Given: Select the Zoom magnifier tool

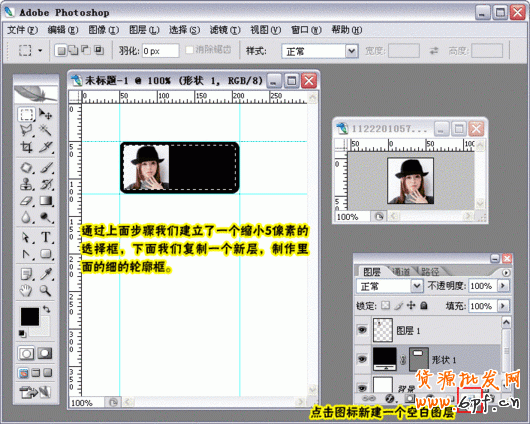Looking at the screenshot, I should pyautogui.click(x=45, y=290).
